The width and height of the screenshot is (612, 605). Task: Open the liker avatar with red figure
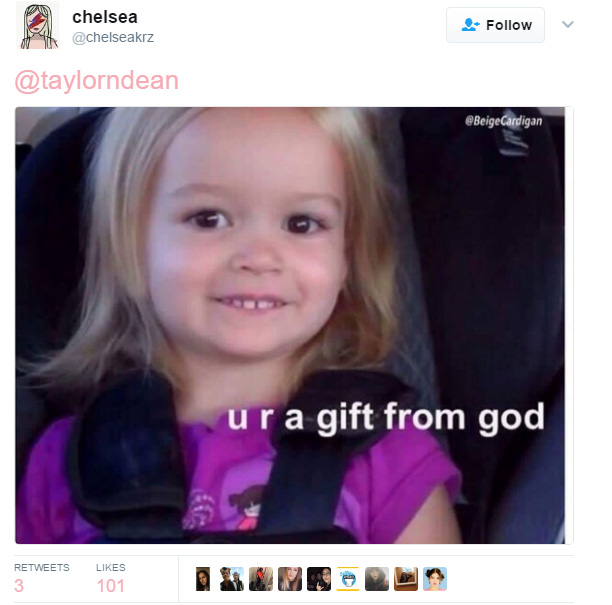tap(261, 579)
